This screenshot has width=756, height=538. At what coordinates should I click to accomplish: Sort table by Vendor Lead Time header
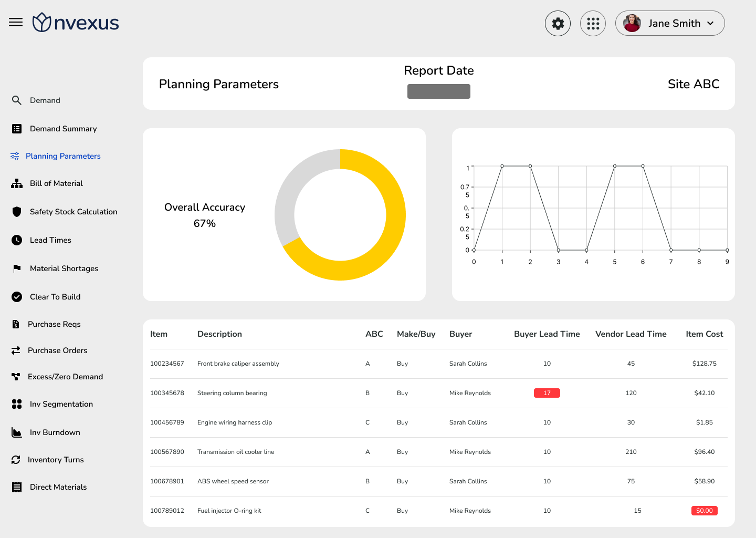pos(631,334)
